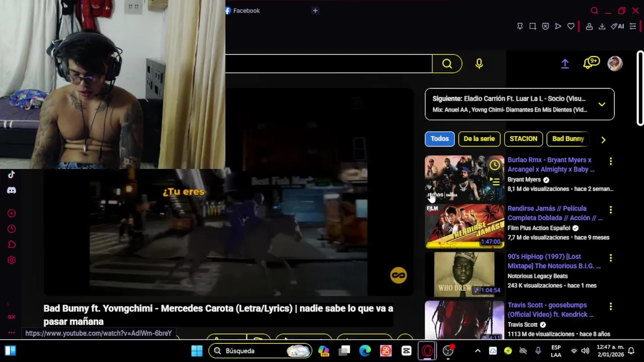Open the Travis Scott channel name
The width and height of the screenshot is (644, 362).
523,325
